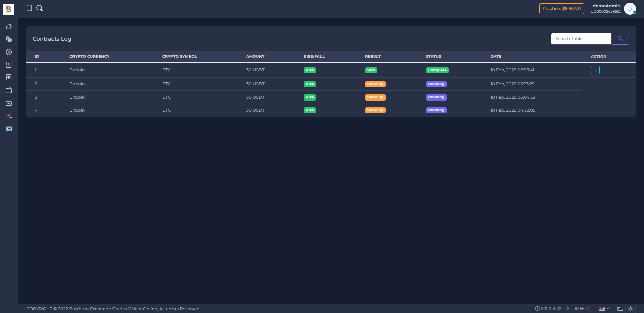Click the BitKhum B logo
644x313 pixels.
9,9
